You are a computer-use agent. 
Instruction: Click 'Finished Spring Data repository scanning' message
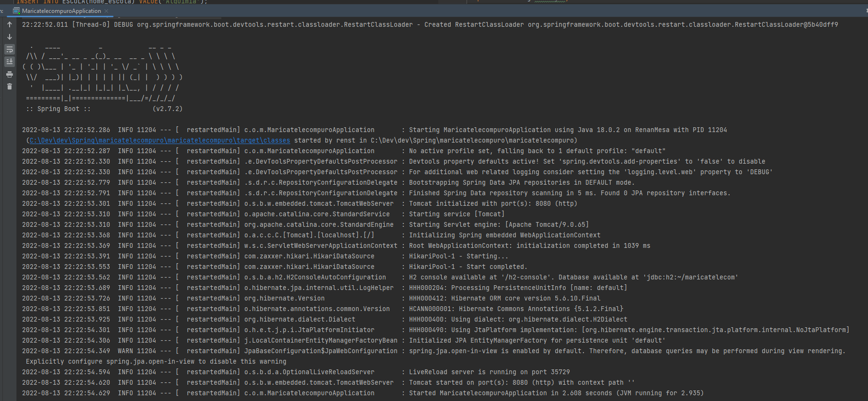(x=570, y=193)
